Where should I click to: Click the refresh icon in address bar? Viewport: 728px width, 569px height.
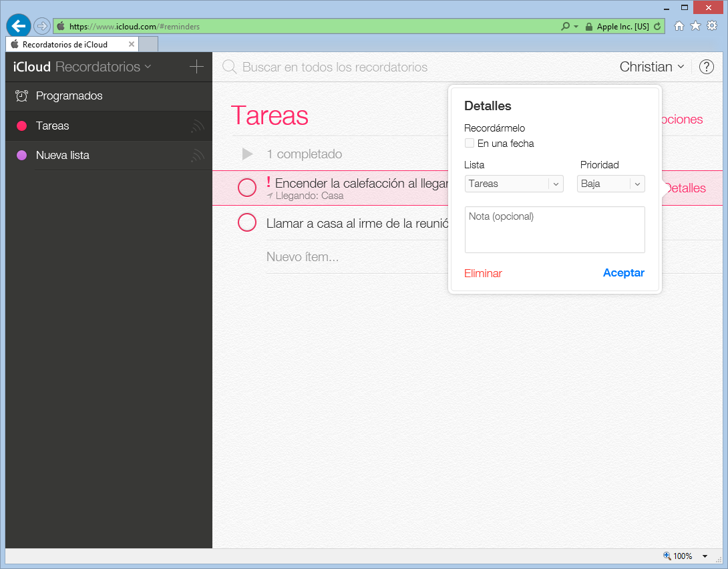tap(657, 27)
